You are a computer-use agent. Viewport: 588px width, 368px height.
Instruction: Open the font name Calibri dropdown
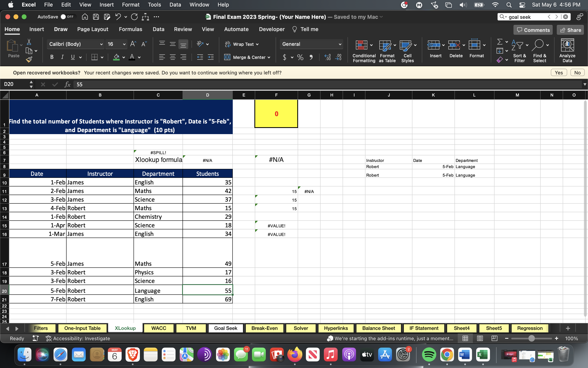point(101,44)
